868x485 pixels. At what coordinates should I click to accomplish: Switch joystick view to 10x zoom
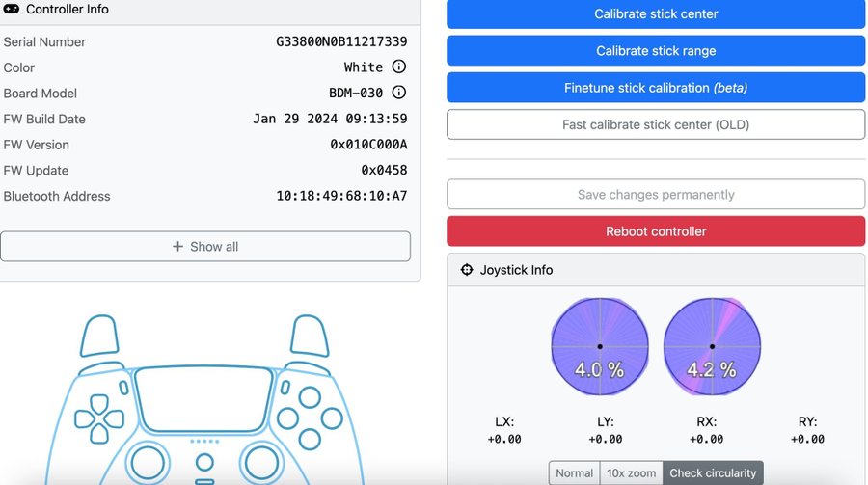point(631,473)
